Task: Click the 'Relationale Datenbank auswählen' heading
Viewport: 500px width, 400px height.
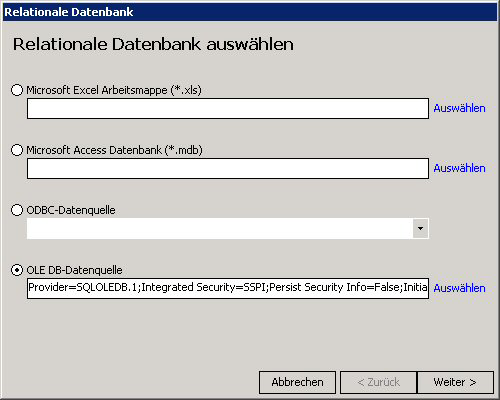Action: pyautogui.click(x=153, y=44)
